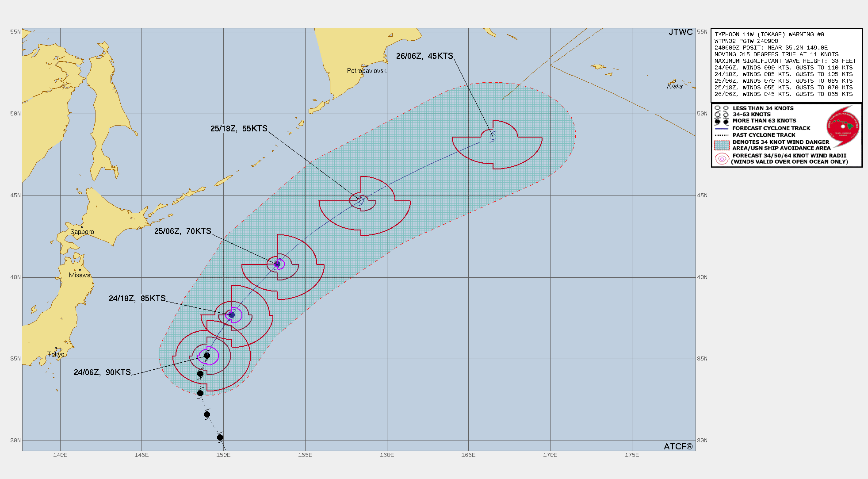868x479 pixels.
Task: Click the ATCF® label on the map
Action: click(x=678, y=446)
